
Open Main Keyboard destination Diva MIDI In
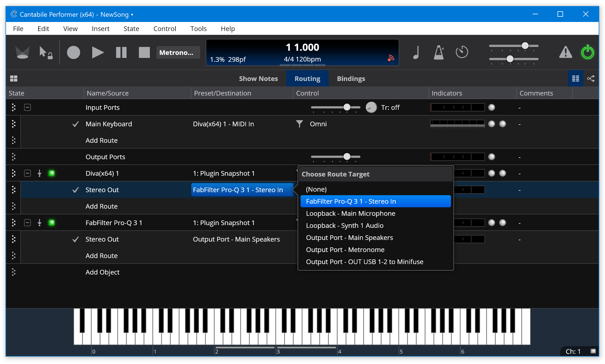[x=223, y=124]
